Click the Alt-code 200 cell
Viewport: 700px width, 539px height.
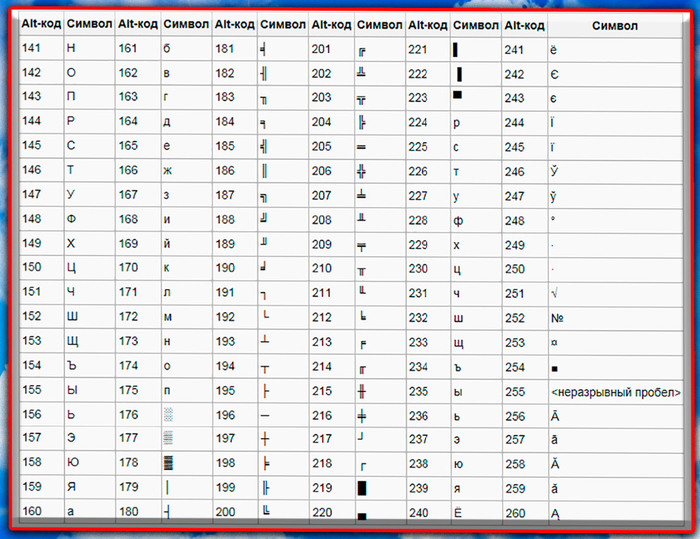[225, 511]
